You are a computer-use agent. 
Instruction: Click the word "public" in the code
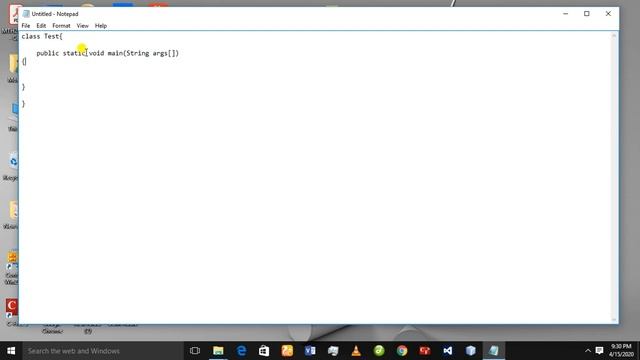click(x=48, y=53)
